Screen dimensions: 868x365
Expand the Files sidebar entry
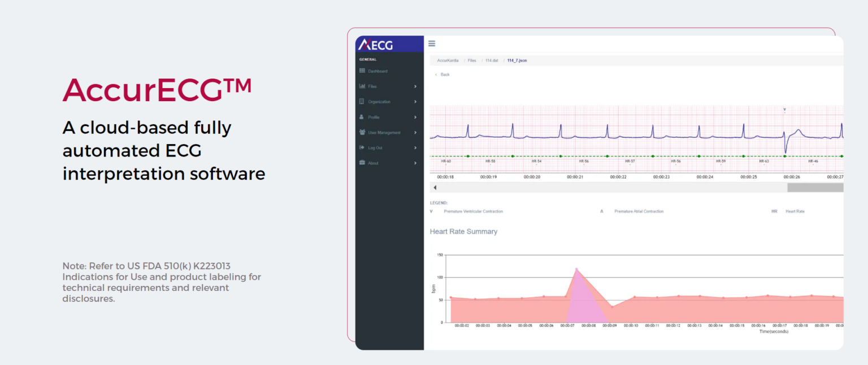tap(414, 86)
